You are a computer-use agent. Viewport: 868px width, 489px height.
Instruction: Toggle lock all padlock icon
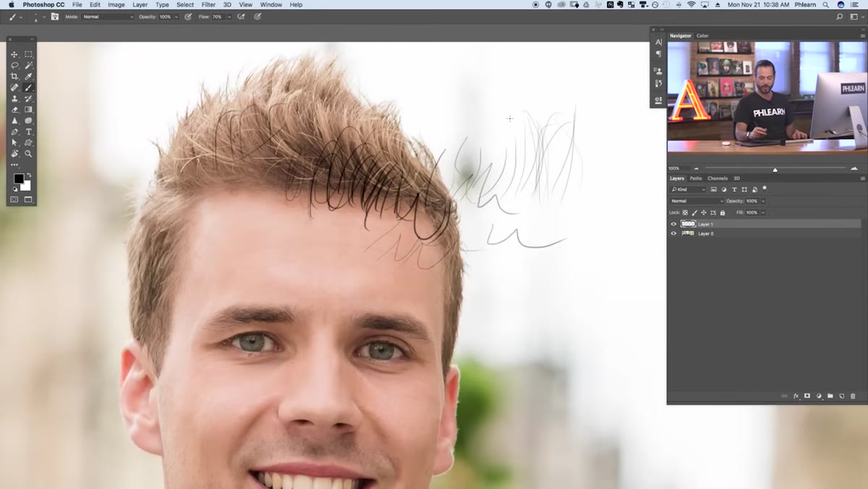(722, 213)
